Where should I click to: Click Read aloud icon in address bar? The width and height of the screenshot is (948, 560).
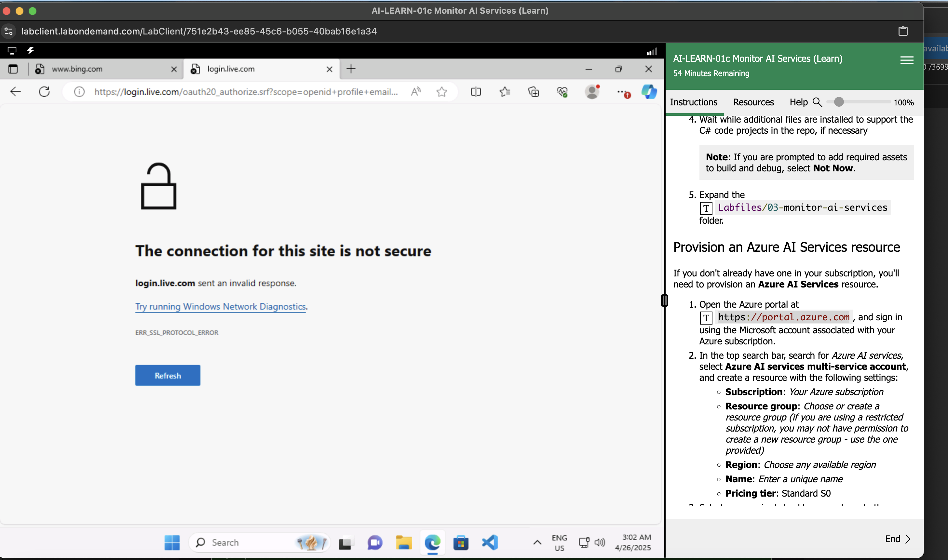[x=415, y=92]
